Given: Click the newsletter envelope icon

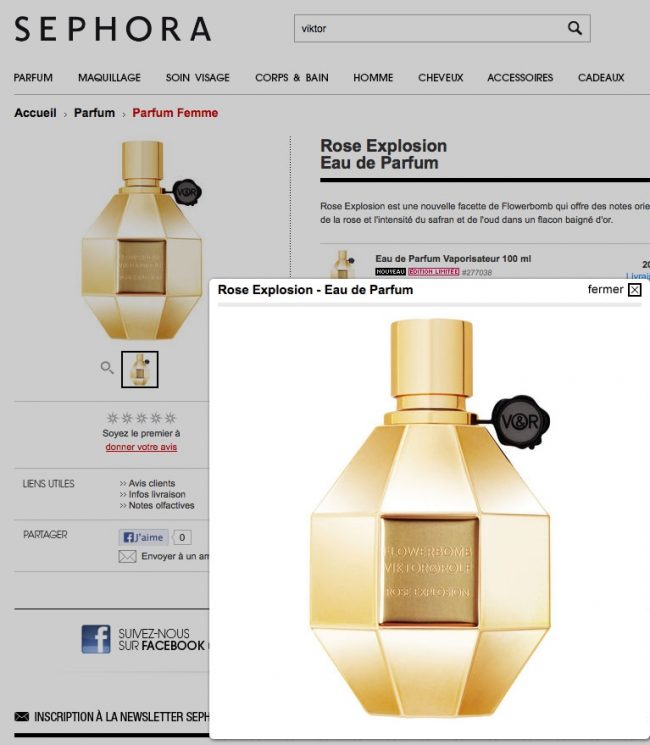Looking at the screenshot, I should coord(21,716).
